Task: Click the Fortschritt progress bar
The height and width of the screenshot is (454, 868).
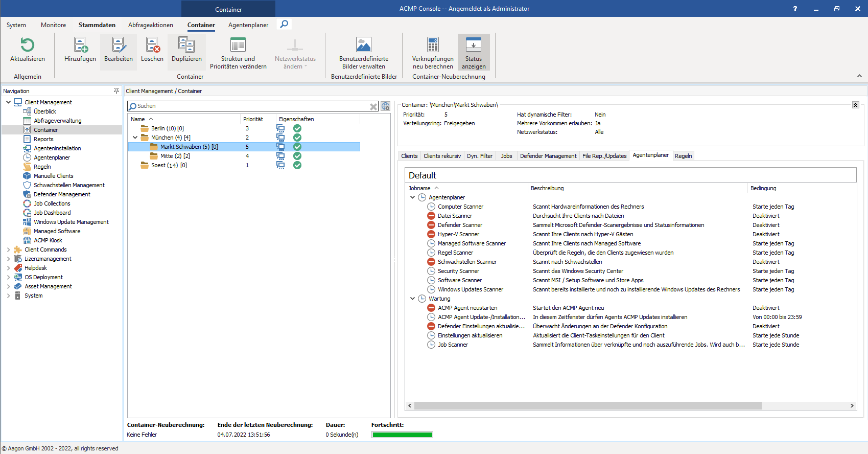Action: coord(402,435)
